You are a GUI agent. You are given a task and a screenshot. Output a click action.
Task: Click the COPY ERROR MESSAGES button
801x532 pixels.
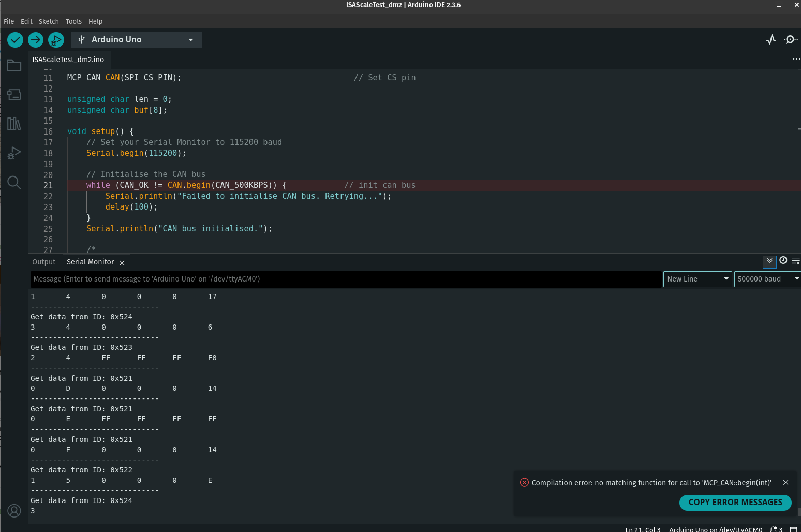[x=735, y=503]
